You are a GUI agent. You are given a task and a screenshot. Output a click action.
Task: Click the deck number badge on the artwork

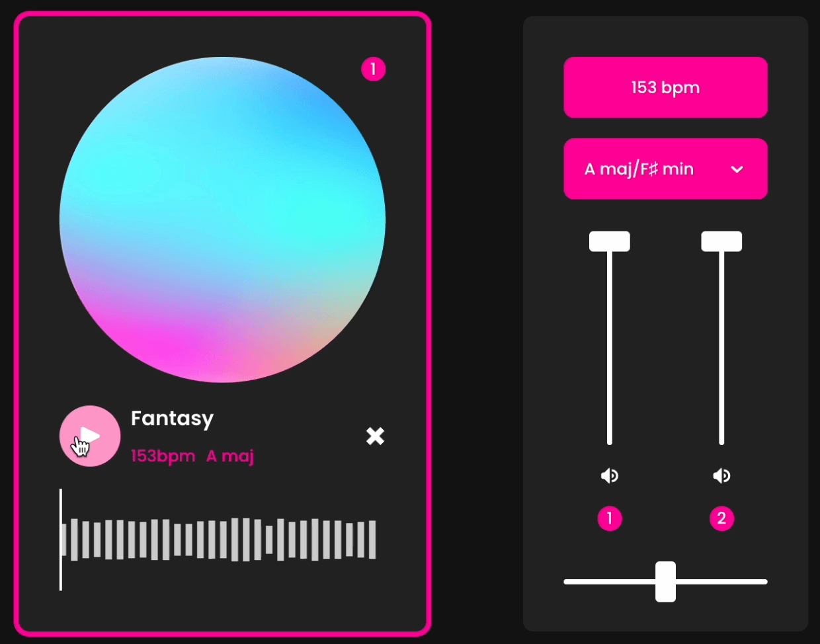pyautogui.click(x=374, y=69)
